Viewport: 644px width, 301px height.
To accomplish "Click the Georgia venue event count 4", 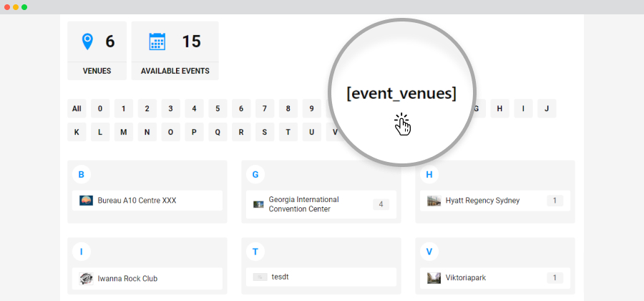I will tap(381, 204).
